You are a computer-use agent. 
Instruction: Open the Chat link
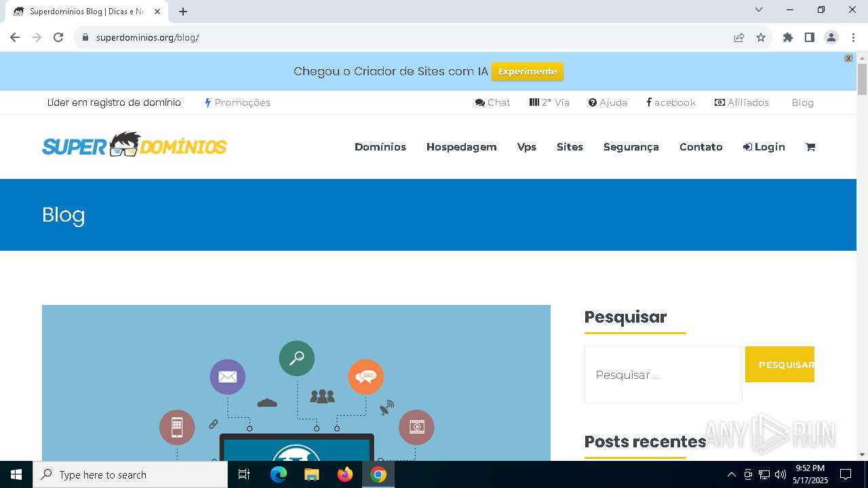pyautogui.click(x=492, y=102)
